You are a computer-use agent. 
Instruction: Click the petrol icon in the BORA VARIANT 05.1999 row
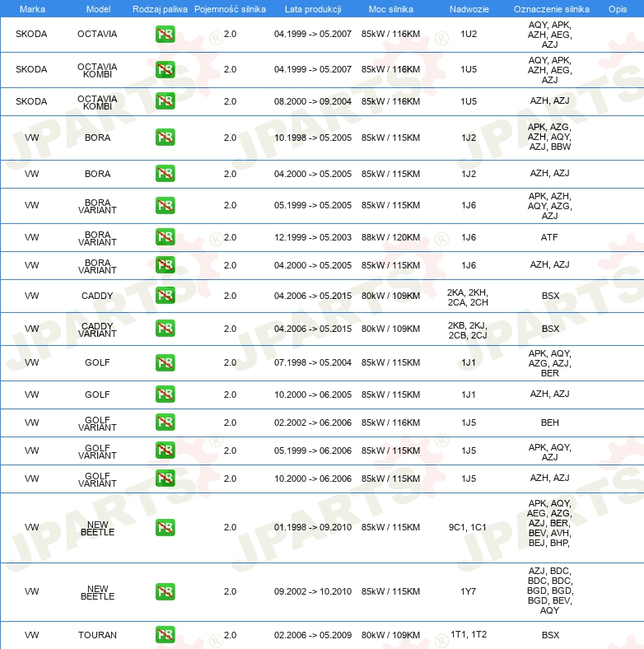point(166,205)
